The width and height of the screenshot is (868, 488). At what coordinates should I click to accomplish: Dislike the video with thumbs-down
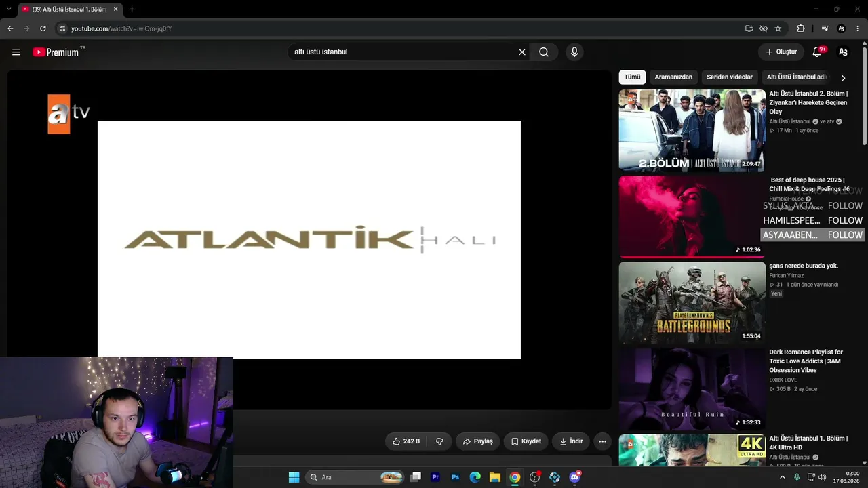click(x=439, y=441)
